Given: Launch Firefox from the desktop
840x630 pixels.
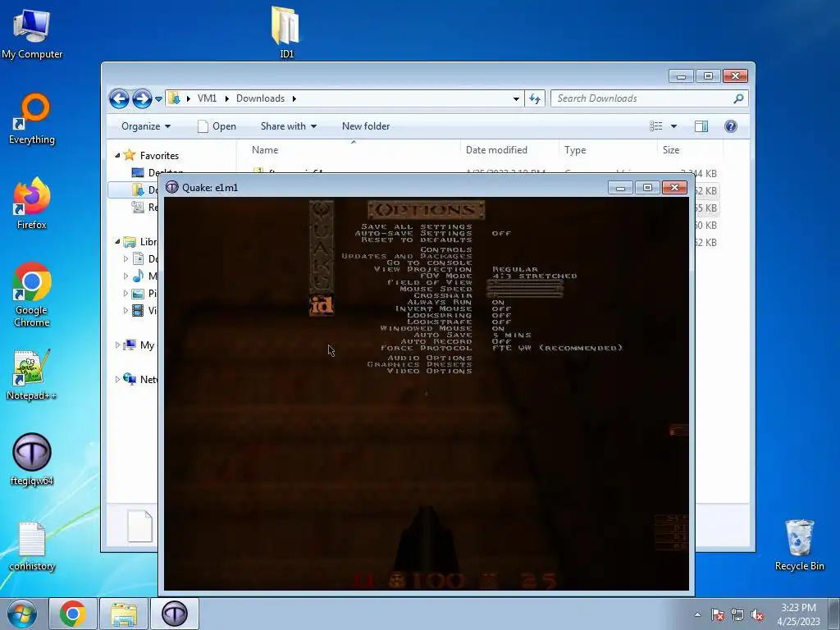Looking at the screenshot, I should point(32,203).
